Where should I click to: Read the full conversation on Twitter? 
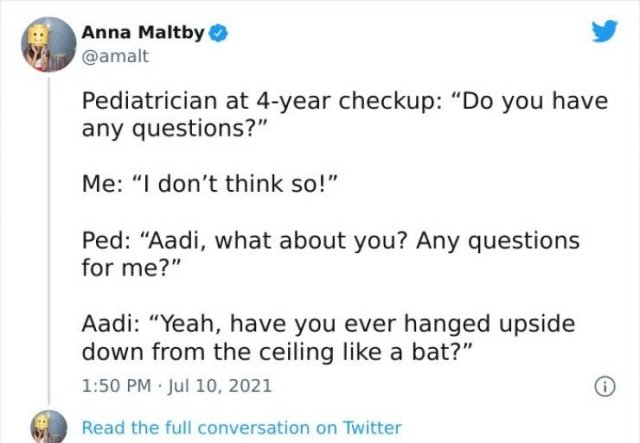(x=241, y=427)
